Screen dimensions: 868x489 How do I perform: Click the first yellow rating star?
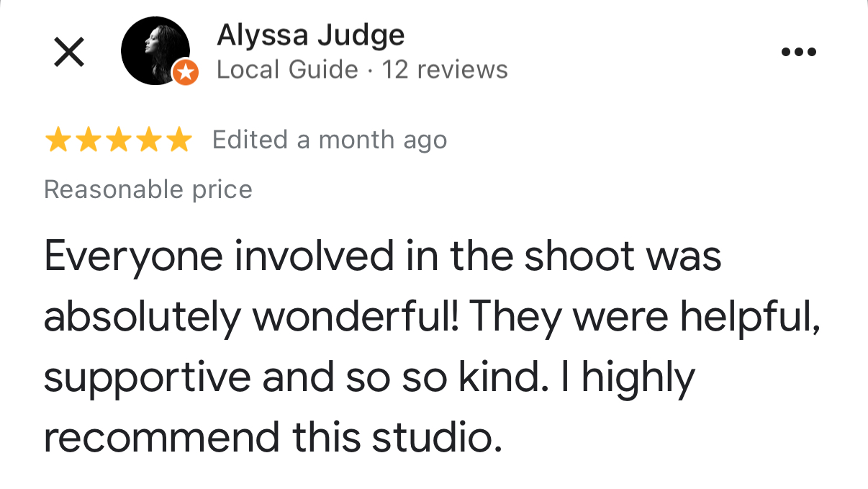coord(58,140)
